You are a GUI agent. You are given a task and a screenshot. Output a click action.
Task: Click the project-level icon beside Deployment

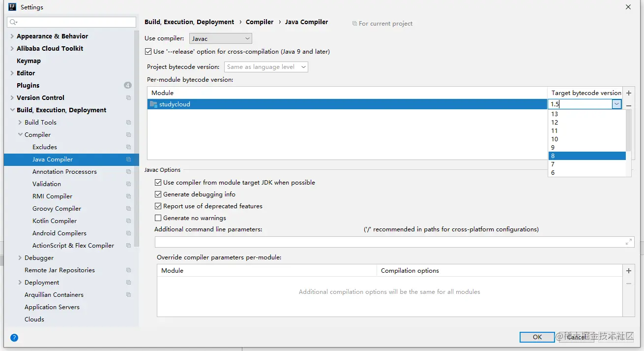[128, 283]
